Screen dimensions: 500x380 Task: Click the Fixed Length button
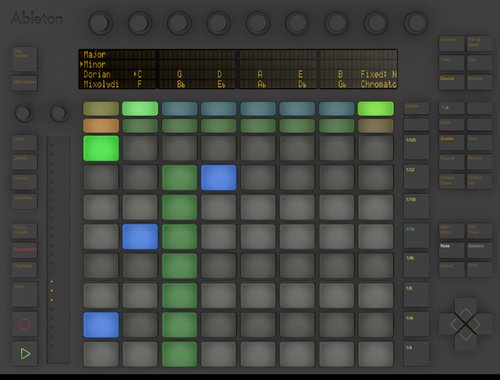[x=25, y=231]
